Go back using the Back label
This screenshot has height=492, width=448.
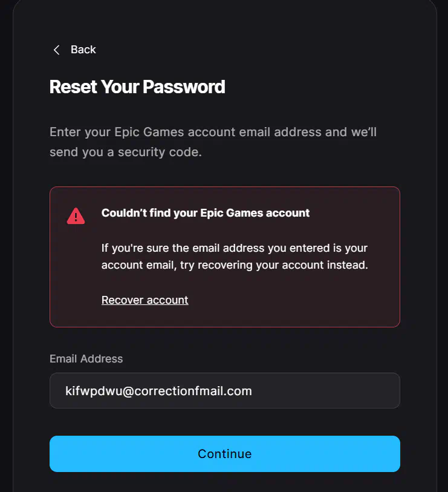click(x=83, y=50)
